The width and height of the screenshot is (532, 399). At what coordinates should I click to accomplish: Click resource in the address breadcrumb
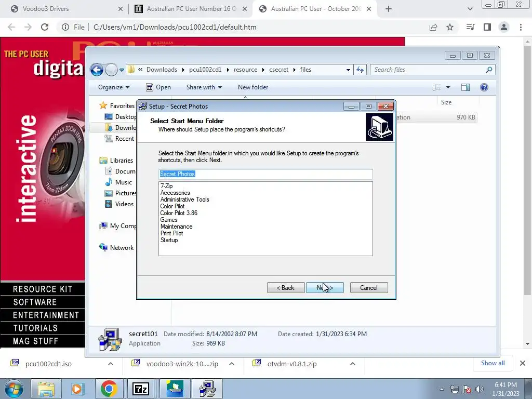coord(245,70)
